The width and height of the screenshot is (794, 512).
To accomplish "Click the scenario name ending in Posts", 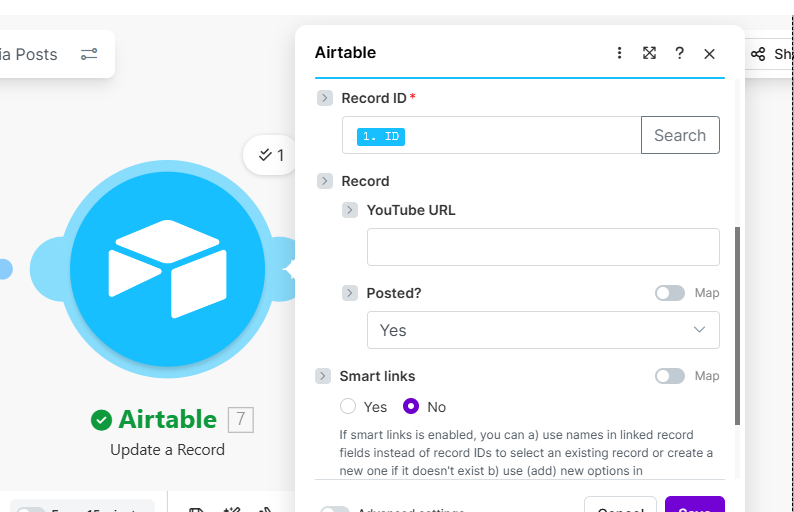I will click(x=29, y=54).
